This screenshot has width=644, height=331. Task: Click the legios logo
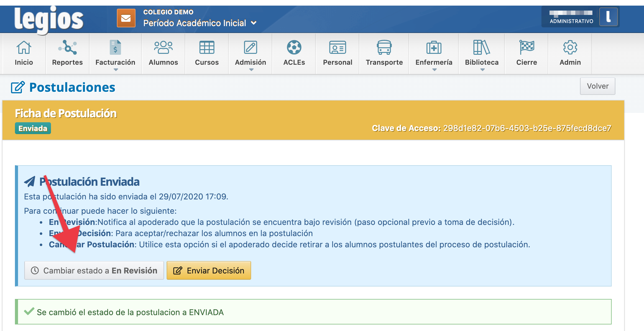click(x=49, y=19)
